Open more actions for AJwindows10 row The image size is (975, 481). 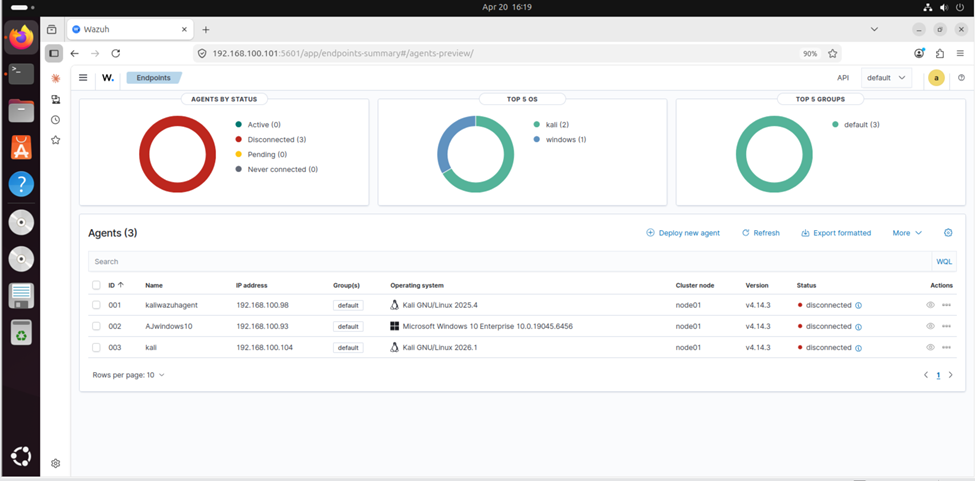tap(946, 326)
